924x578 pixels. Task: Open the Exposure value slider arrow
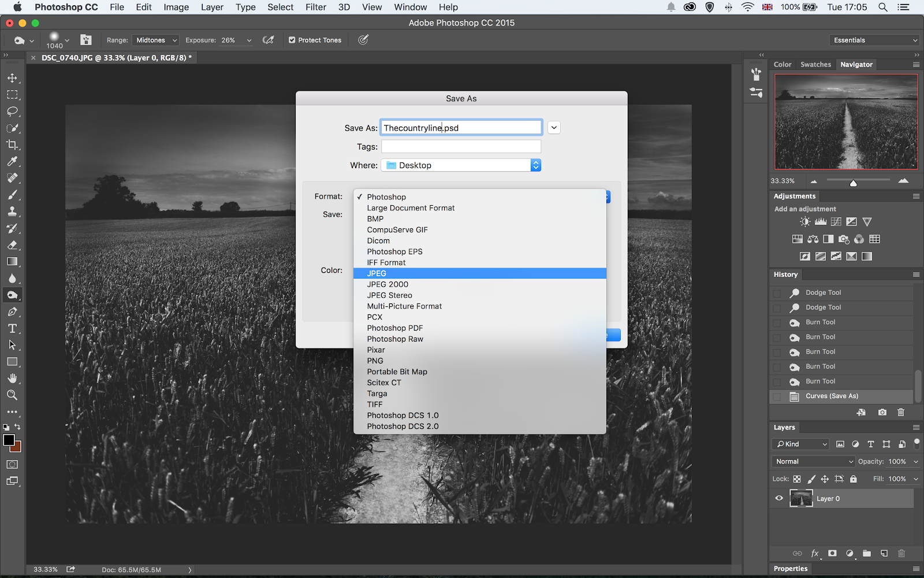[249, 40]
